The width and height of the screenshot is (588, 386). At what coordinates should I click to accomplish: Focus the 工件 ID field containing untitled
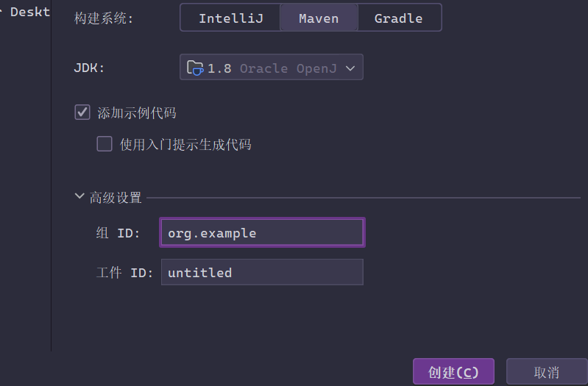(261, 273)
